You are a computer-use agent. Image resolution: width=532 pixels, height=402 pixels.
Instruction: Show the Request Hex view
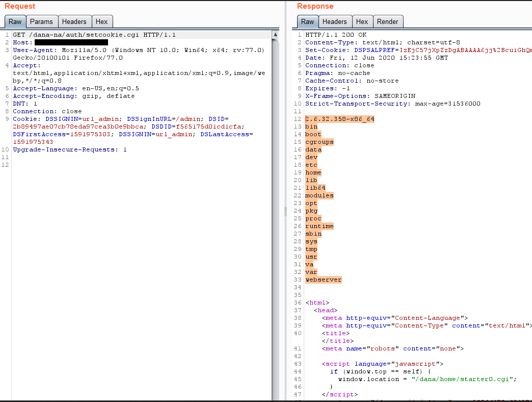pos(102,21)
